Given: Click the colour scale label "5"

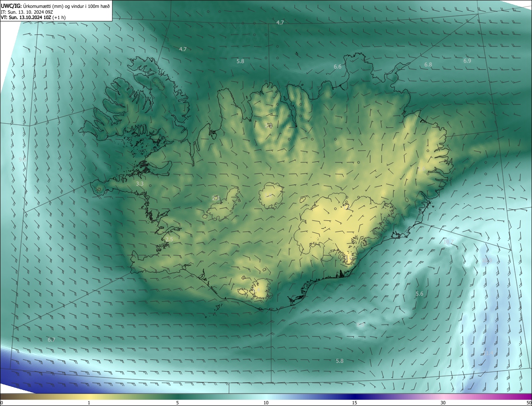Looking at the screenshot, I should click(177, 403).
